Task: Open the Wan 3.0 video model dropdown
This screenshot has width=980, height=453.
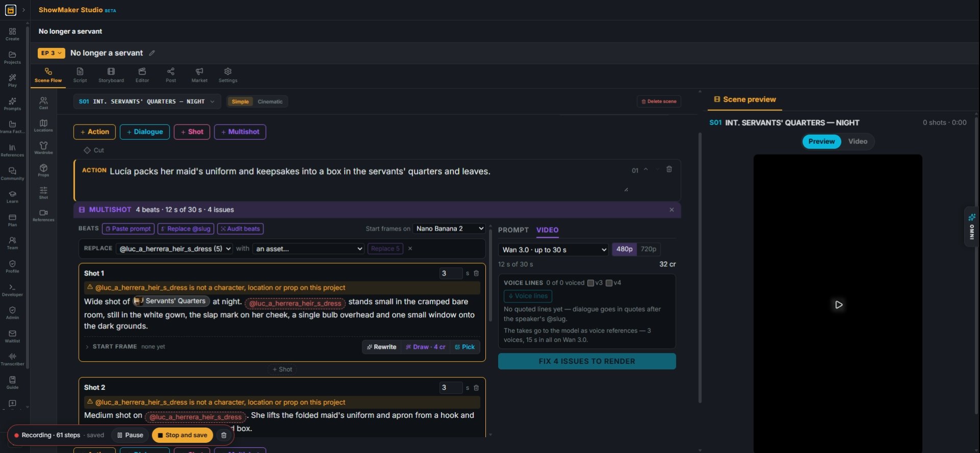Action: click(x=553, y=249)
